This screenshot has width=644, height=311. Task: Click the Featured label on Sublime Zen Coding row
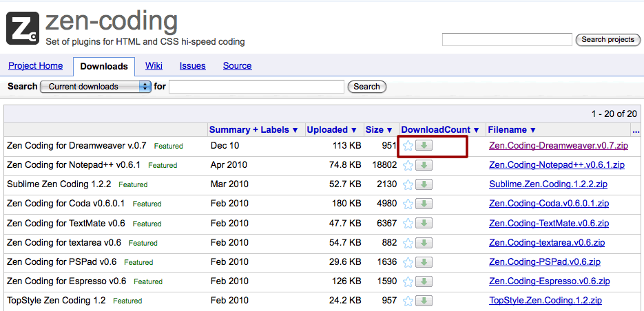coord(133,184)
